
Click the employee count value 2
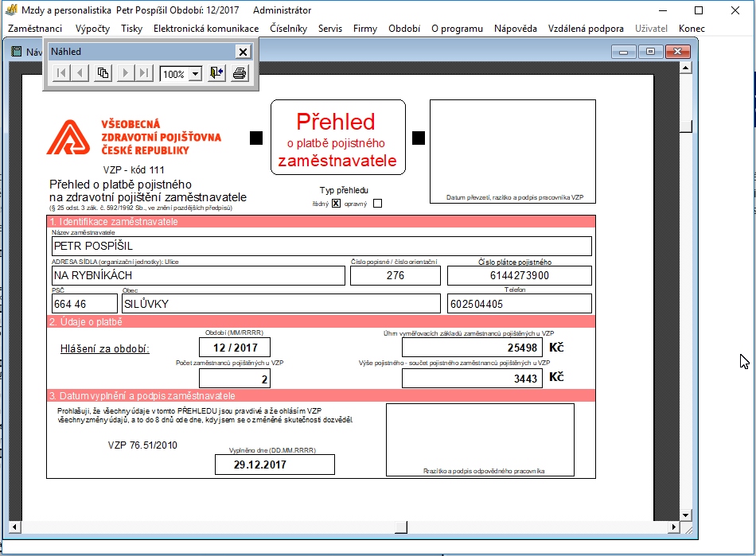[235, 378]
